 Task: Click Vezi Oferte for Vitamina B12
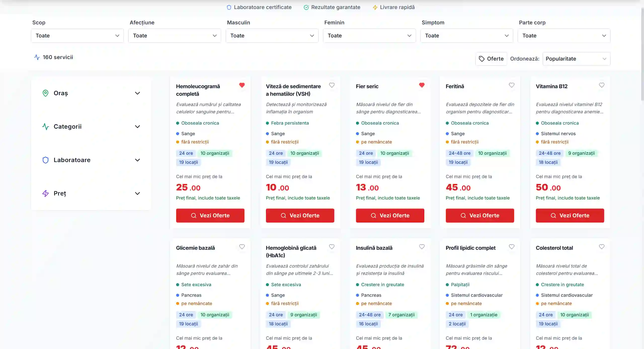[570, 216]
